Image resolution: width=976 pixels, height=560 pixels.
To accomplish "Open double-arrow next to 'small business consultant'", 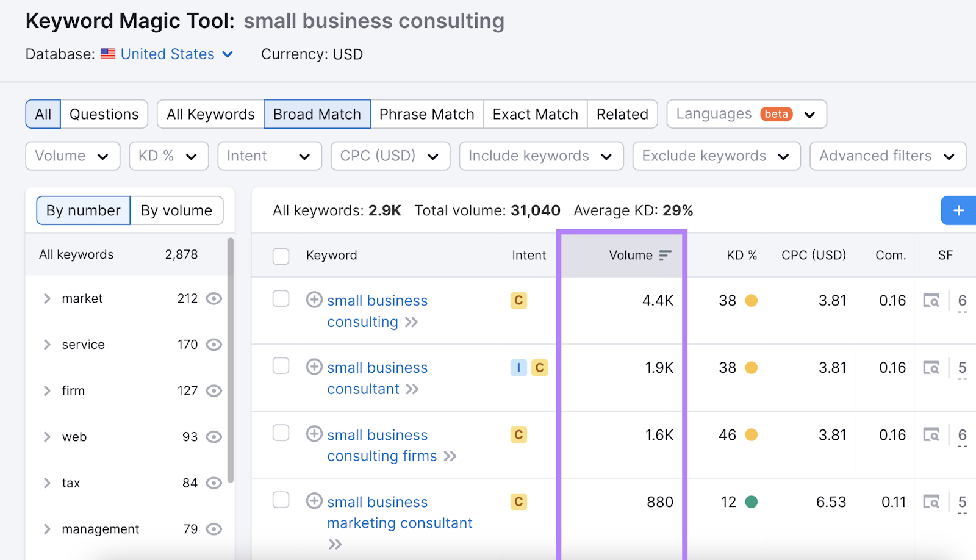I will point(412,389).
